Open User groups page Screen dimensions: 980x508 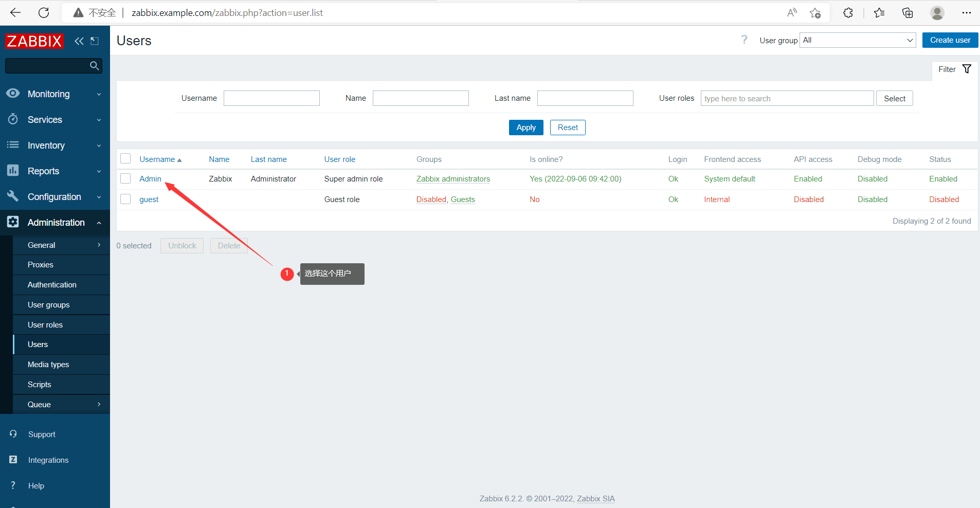point(61,305)
